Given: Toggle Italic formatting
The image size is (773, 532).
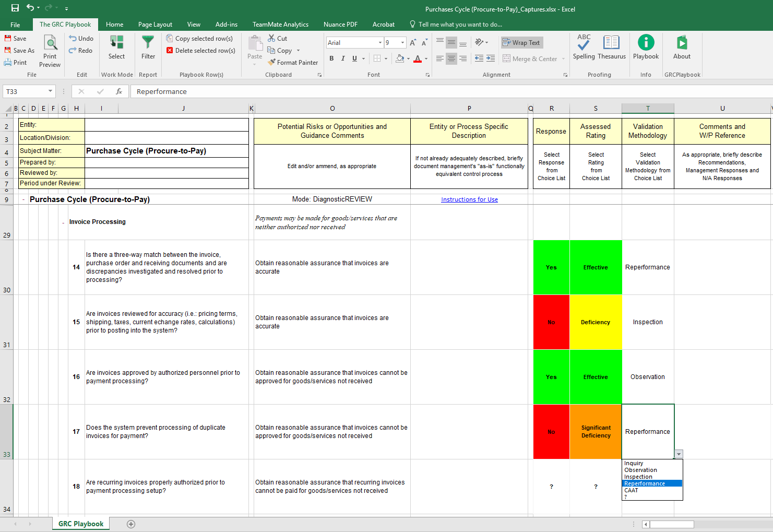Looking at the screenshot, I should pos(343,58).
